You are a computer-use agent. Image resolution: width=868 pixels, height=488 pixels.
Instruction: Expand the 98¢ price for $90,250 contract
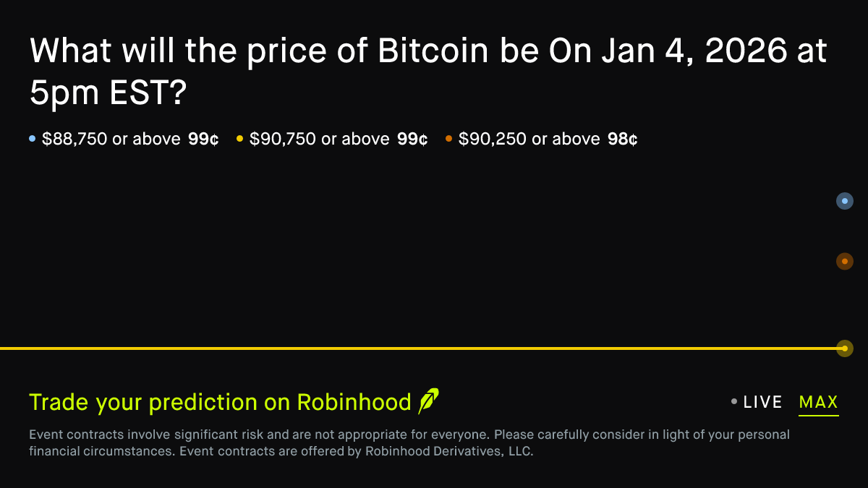click(x=623, y=138)
